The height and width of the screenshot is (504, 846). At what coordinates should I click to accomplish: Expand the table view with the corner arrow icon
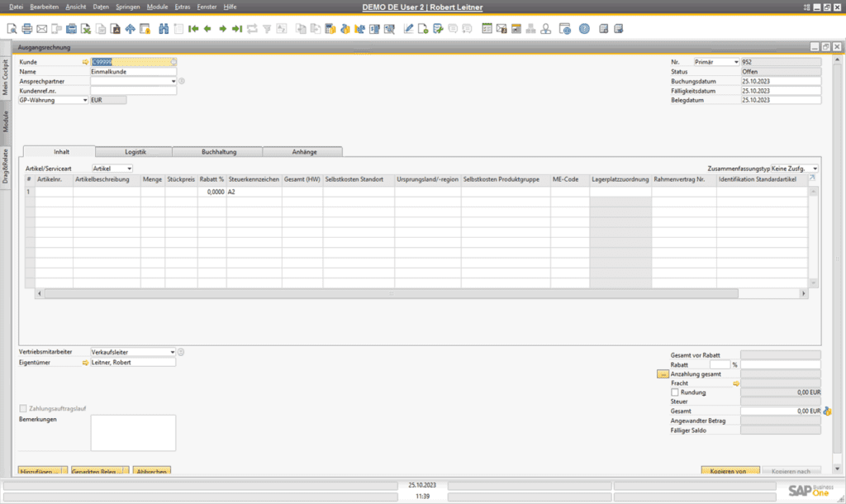click(x=812, y=178)
